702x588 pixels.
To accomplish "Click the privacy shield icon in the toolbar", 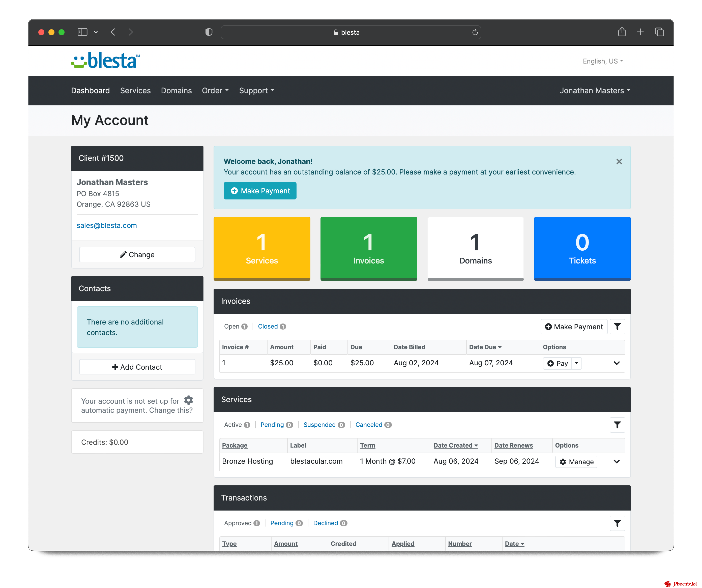I will tap(209, 32).
